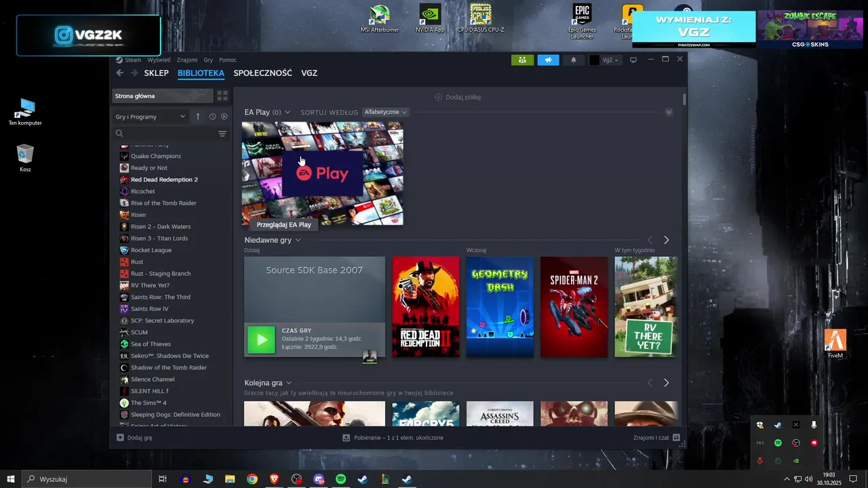Open the Znajomi i czat panel

(x=656, y=438)
